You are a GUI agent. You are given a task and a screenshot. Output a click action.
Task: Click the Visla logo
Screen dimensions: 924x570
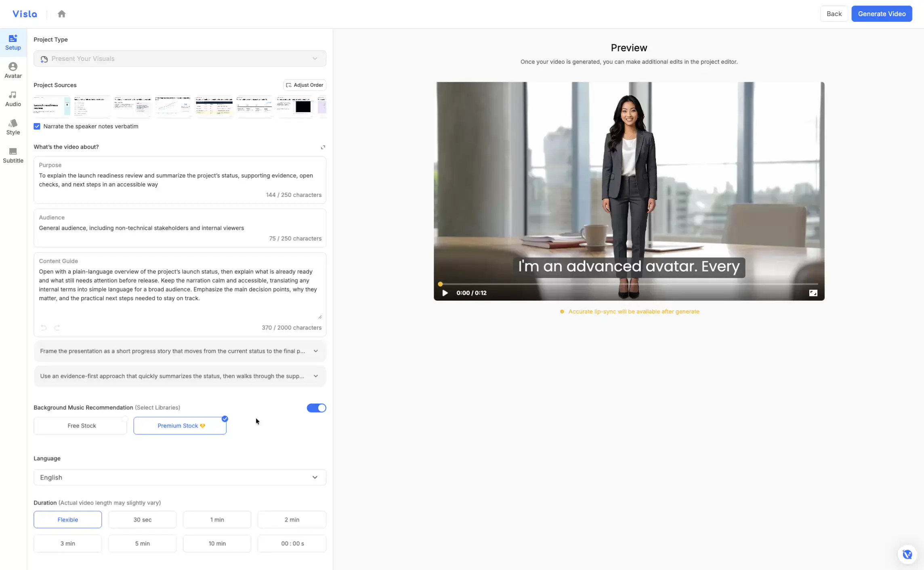[x=25, y=14]
